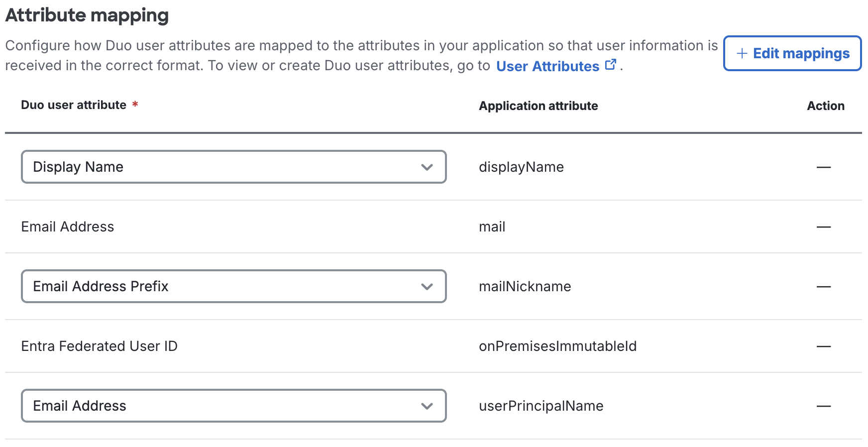Click the external link icon beside User Attributes
The image size is (868, 447).
[611, 65]
